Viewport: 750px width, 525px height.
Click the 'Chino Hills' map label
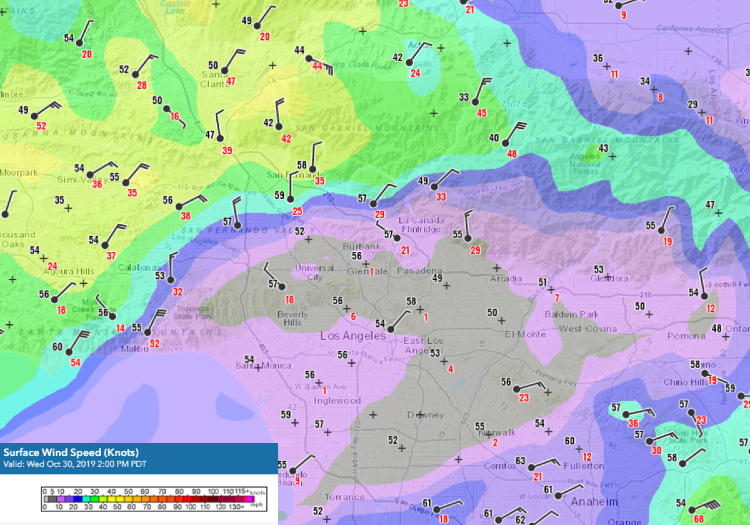(685, 382)
